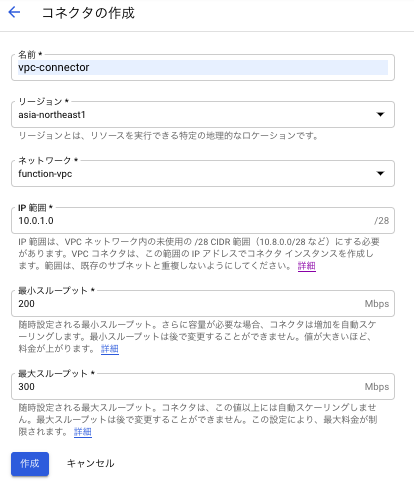Click the キャンセル button

point(91,464)
